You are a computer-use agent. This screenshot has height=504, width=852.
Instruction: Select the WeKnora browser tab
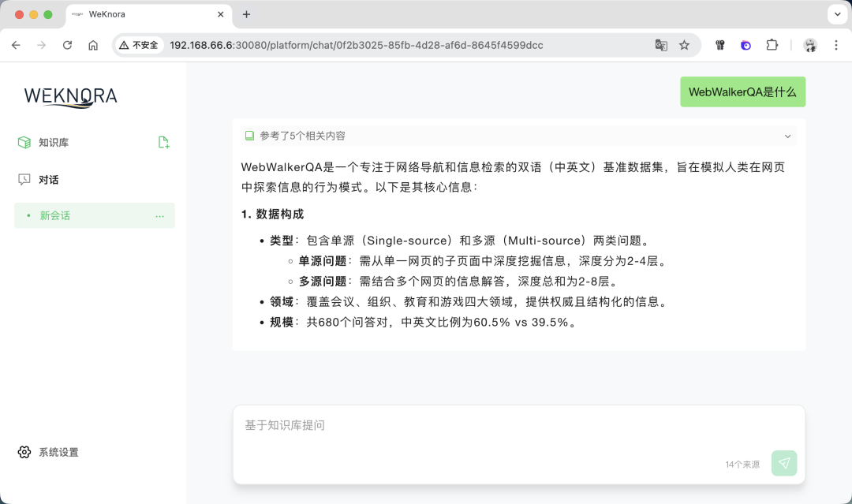coord(148,15)
